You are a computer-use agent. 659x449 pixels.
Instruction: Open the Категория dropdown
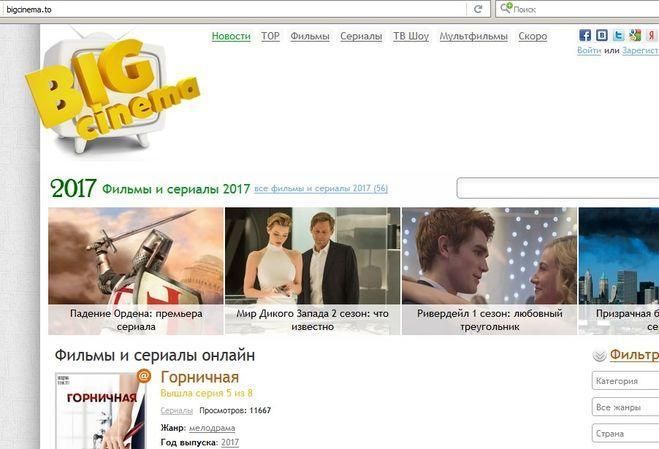point(624,381)
